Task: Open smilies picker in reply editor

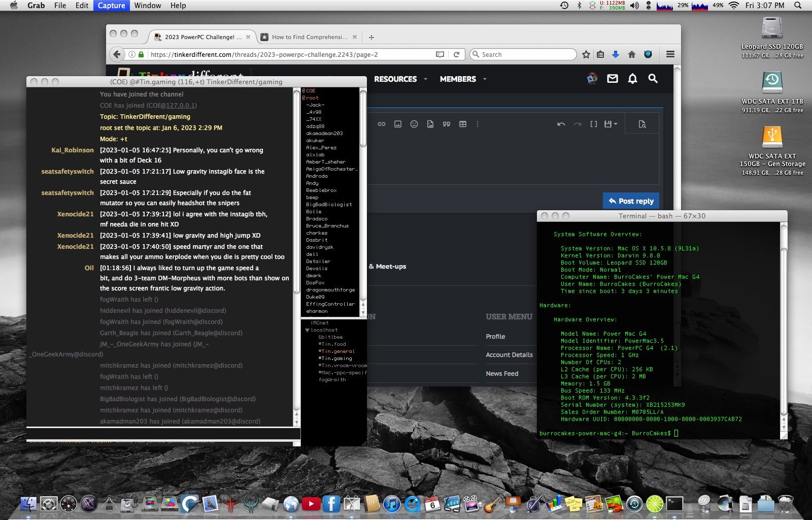Action: tap(414, 124)
